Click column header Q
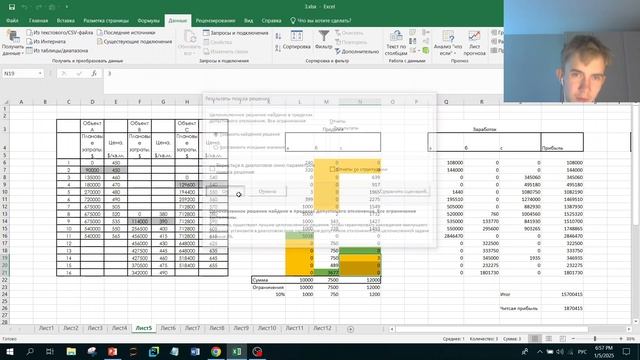Screen dimensions: 640x360 point(446,102)
